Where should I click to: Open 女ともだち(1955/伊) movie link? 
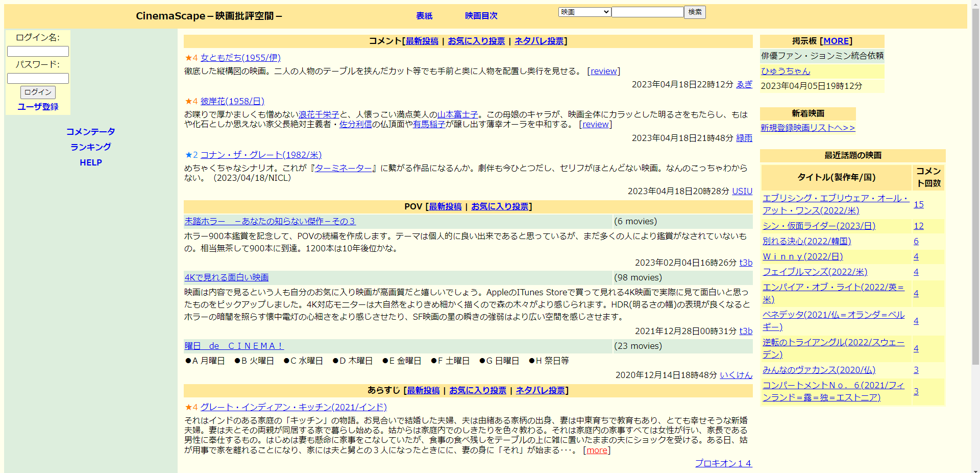(x=240, y=58)
